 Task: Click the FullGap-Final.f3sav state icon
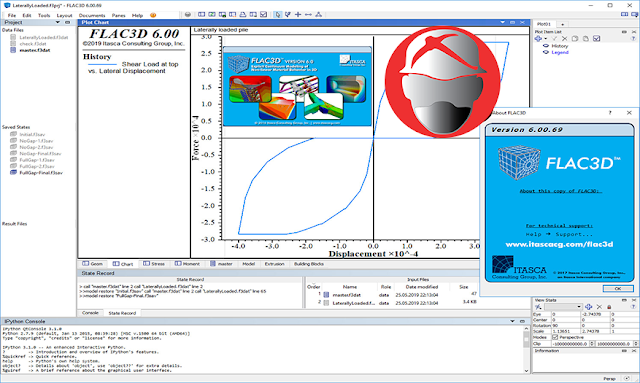tap(13, 173)
